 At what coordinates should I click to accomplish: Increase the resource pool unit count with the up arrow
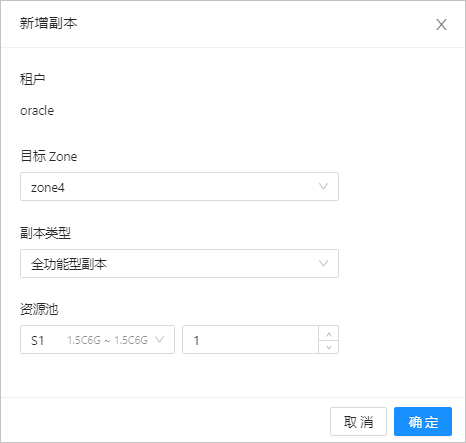coord(329,334)
